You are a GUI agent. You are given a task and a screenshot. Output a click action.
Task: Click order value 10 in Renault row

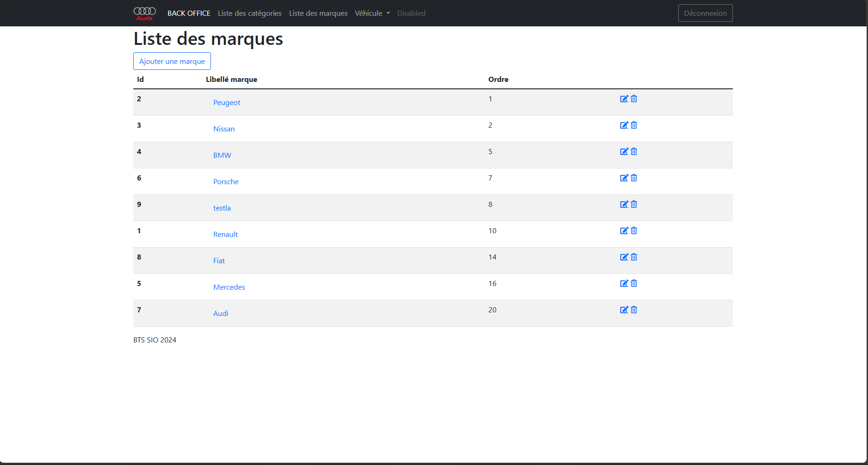(x=492, y=231)
